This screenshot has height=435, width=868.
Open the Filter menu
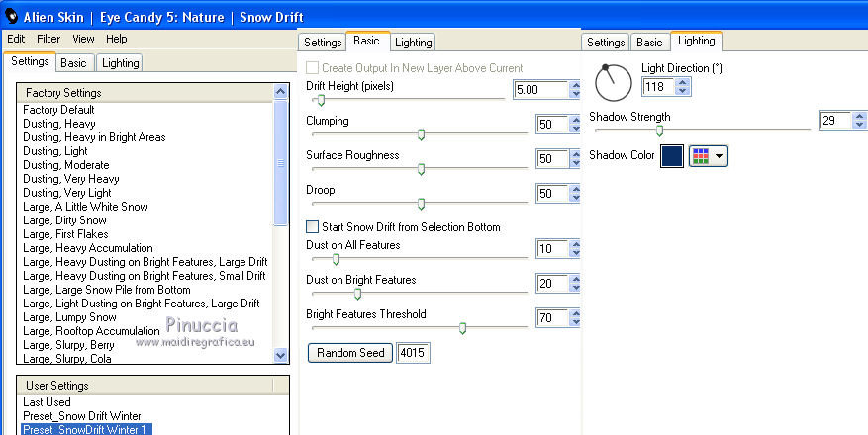(48, 39)
